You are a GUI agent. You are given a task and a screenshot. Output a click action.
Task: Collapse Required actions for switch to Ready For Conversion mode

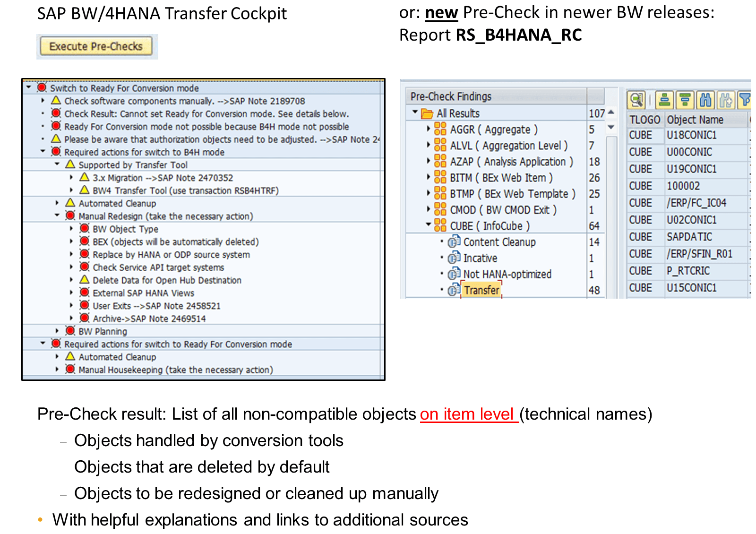(43, 343)
